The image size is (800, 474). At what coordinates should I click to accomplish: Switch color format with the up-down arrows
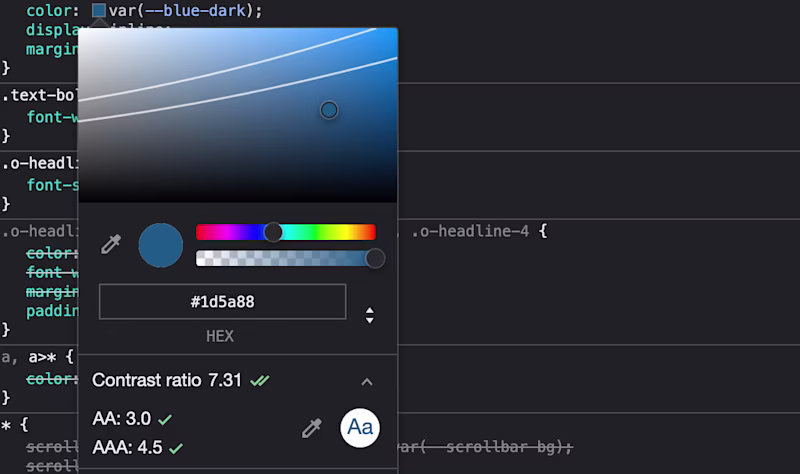coord(370,315)
